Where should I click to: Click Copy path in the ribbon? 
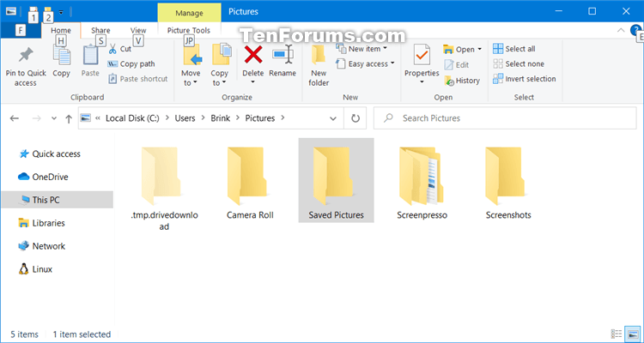pyautogui.click(x=131, y=64)
